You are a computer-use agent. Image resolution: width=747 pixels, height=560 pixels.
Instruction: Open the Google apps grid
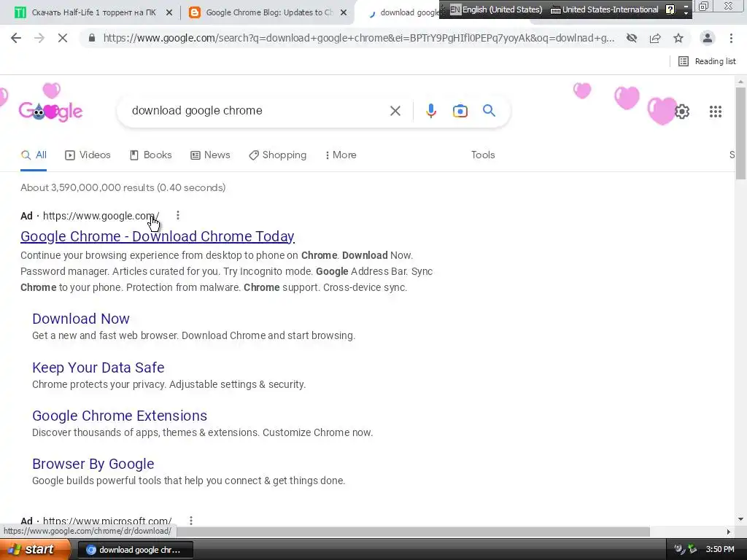[716, 112]
